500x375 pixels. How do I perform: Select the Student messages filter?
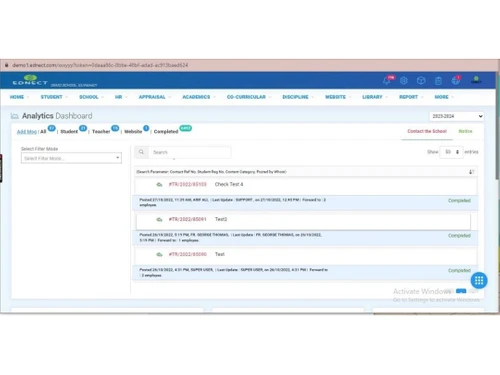click(69, 132)
